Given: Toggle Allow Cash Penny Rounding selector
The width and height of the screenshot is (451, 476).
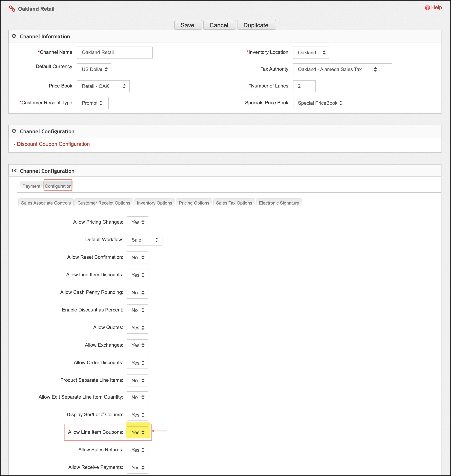Looking at the screenshot, I should point(138,293).
